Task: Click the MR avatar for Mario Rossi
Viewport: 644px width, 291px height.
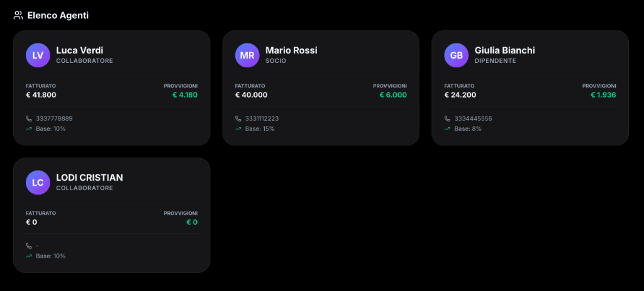Action: coord(247,55)
